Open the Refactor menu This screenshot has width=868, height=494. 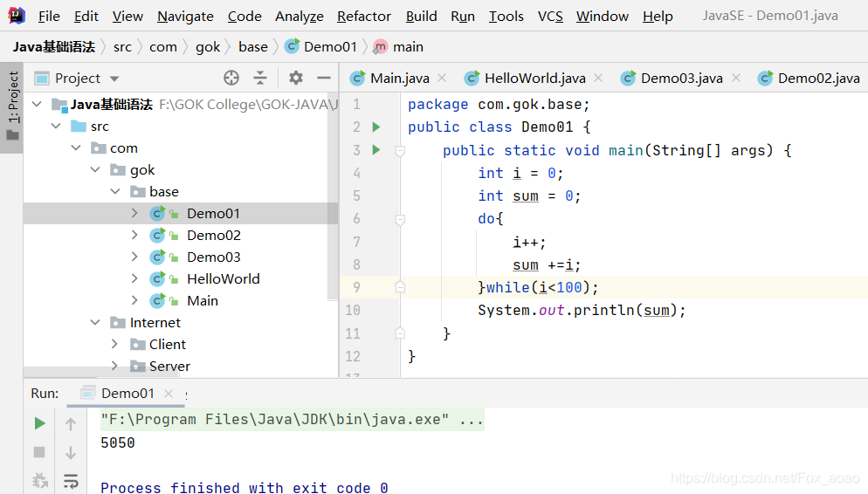coord(364,17)
